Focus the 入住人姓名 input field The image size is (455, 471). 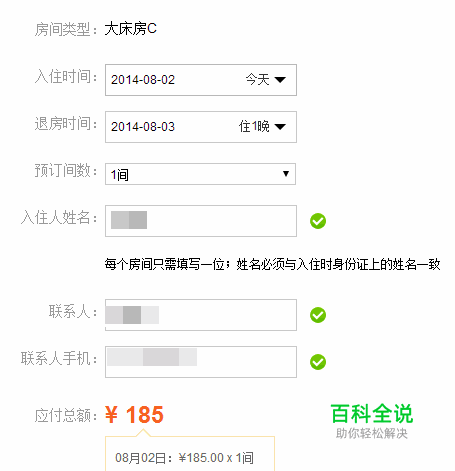(x=201, y=221)
